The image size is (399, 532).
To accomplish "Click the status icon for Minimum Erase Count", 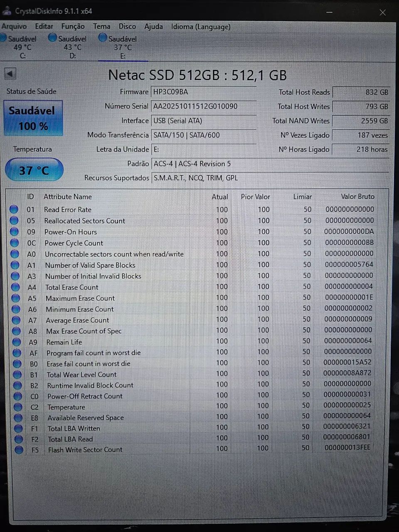I will [x=16, y=309].
